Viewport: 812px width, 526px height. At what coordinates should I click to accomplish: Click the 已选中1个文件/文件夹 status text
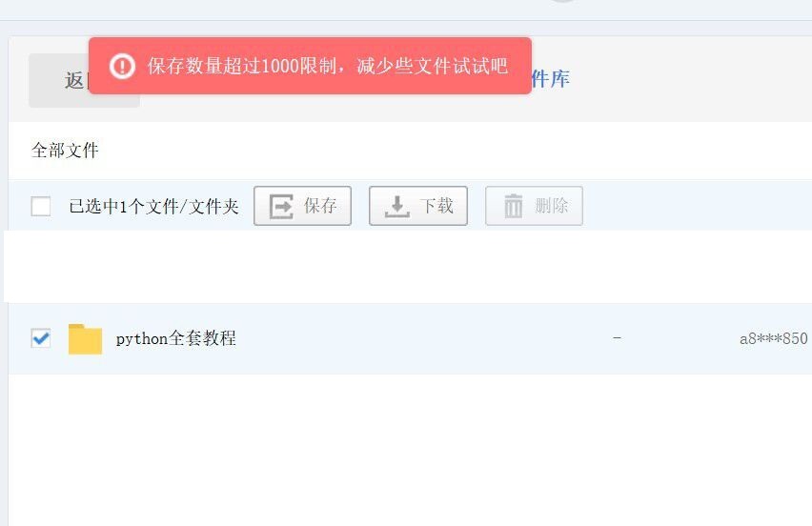click(x=153, y=207)
